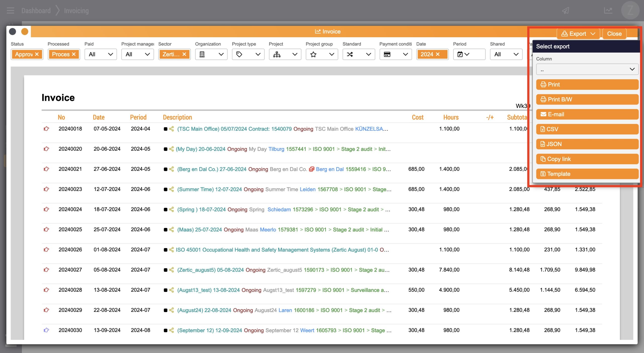644x353 pixels.
Task: Open the Paid filter dropdown
Action: tap(101, 54)
